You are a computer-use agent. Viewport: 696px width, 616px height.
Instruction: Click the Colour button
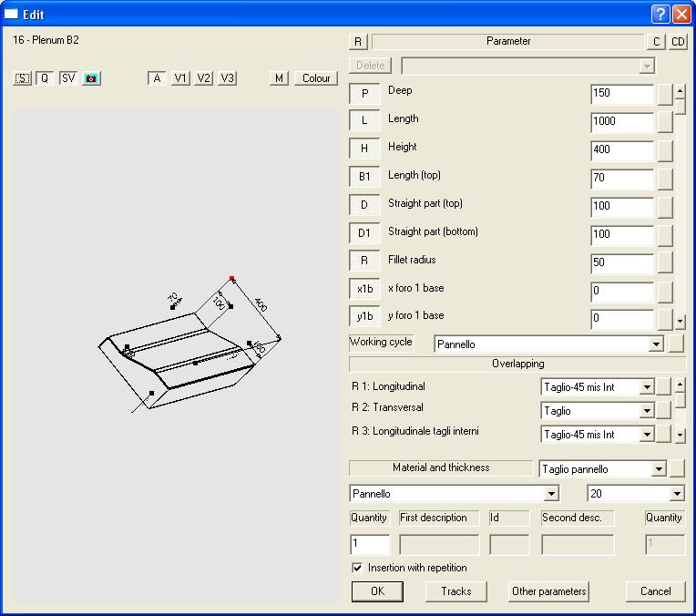coord(316,78)
